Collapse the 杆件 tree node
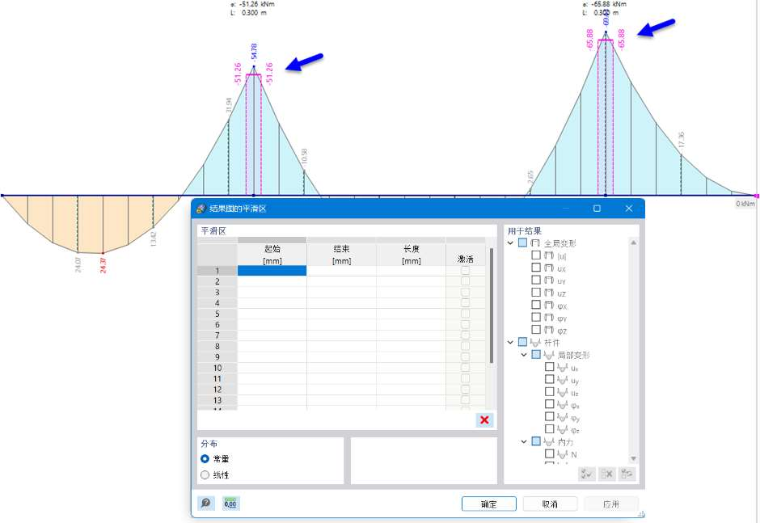This screenshot has height=523, width=760. [x=510, y=342]
